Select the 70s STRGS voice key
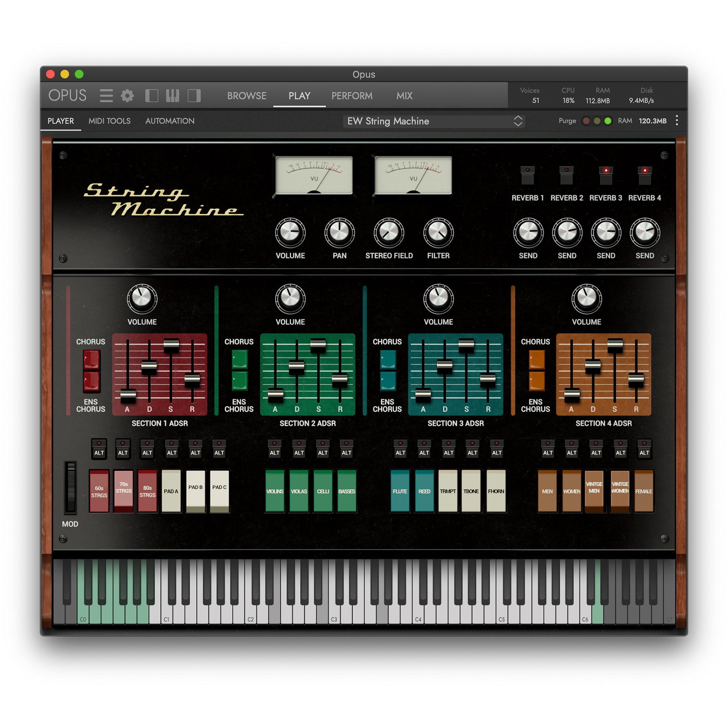Screen dimensions: 728x728 [x=123, y=491]
